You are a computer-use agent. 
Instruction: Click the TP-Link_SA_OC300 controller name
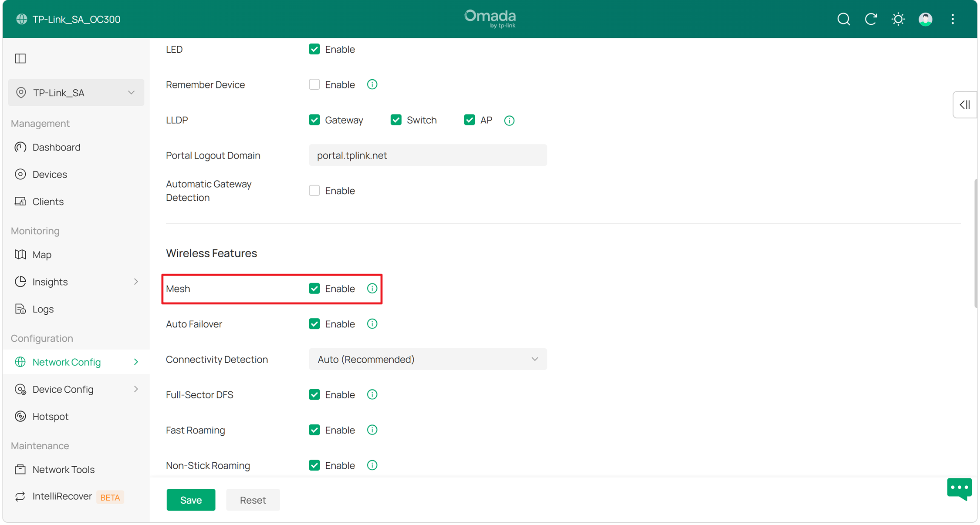click(77, 19)
